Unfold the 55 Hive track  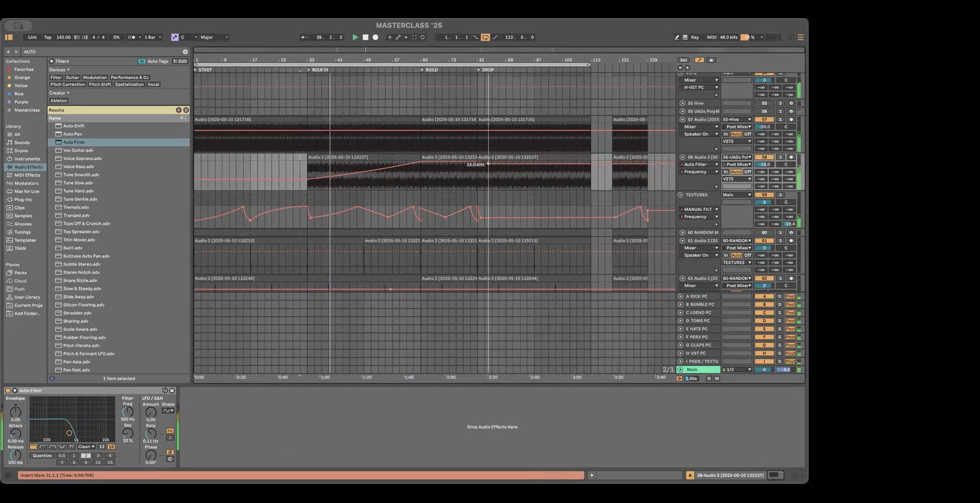pos(682,103)
